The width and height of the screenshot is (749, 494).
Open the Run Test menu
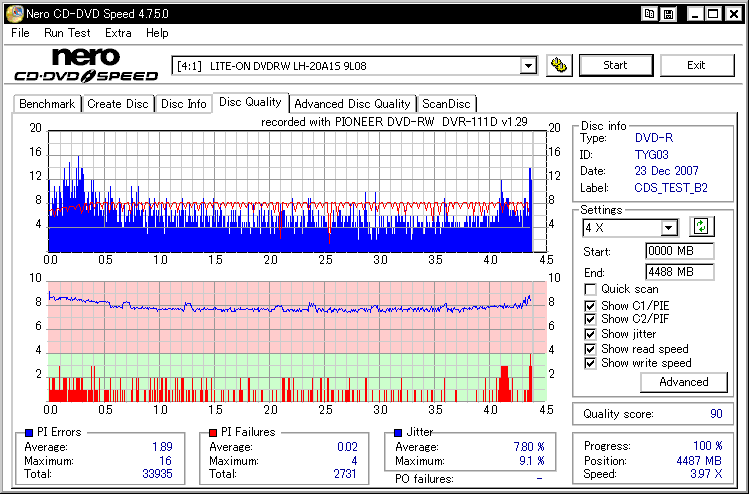[x=67, y=33]
